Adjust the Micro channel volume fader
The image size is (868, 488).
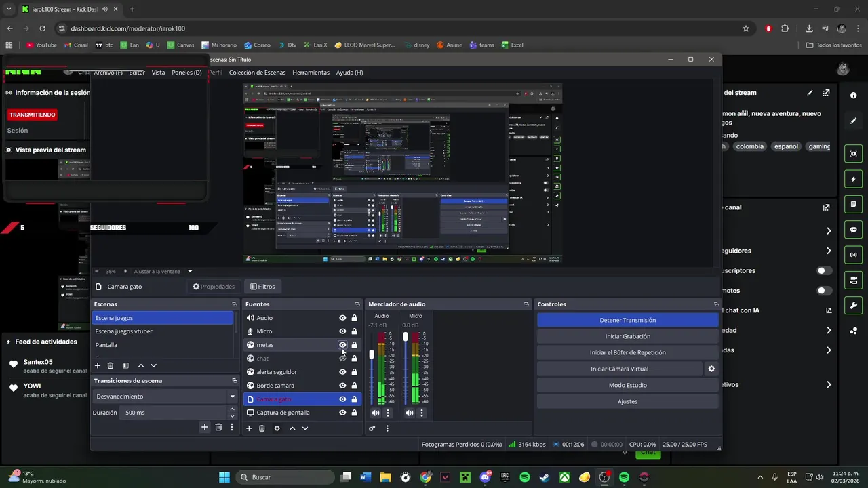(x=406, y=337)
